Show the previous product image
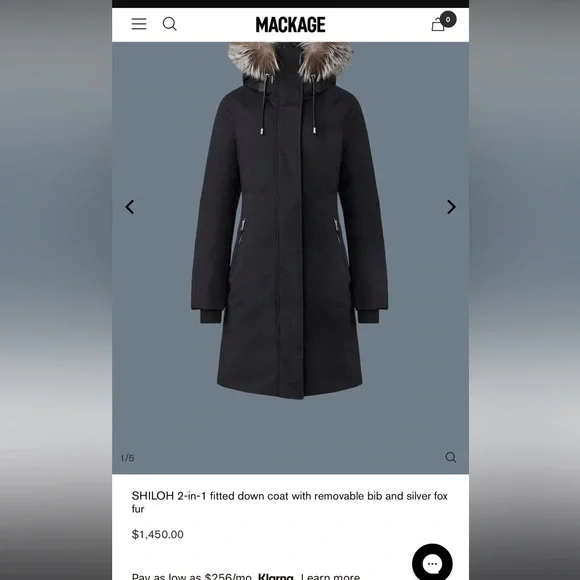Screen dimensions: 580x580 coord(129,207)
